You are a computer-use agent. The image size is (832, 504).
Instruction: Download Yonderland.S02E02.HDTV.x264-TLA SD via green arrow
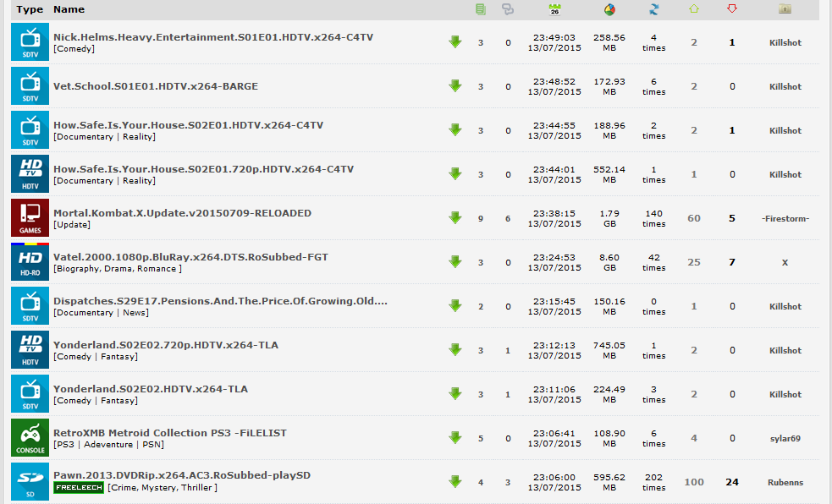(455, 394)
